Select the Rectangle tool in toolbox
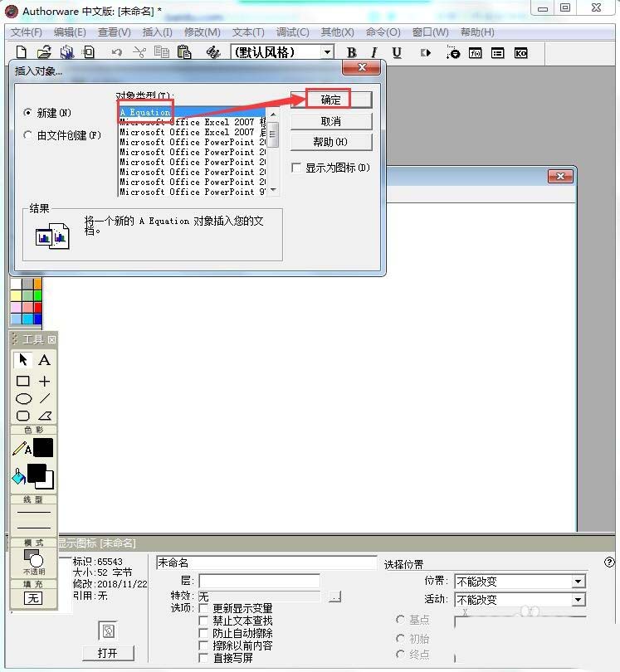 (x=22, y=381)
